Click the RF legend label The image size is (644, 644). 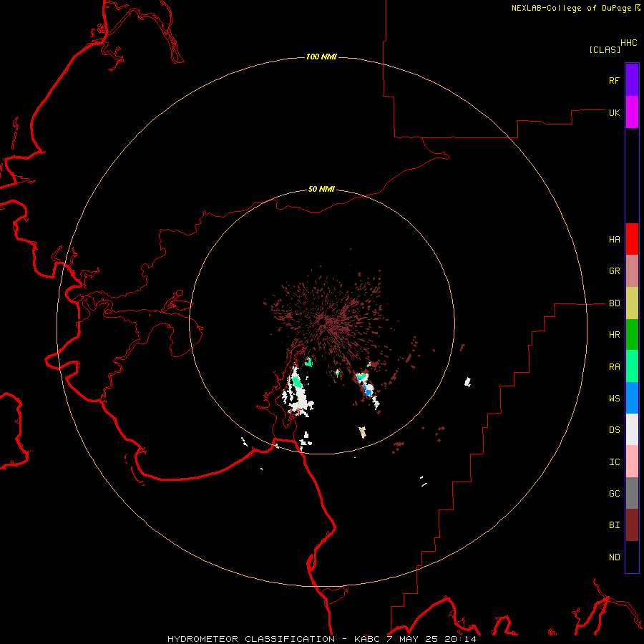614,80
